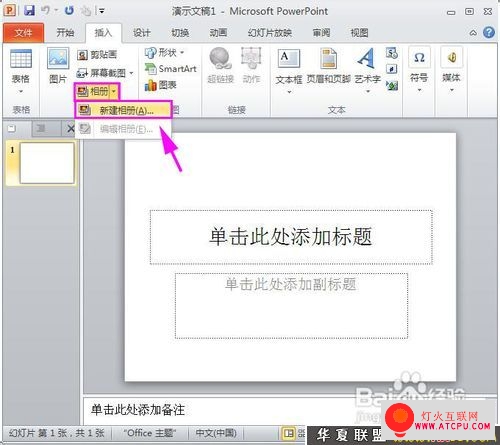
Task: Open PowerPoint Help question mark icon
Action: tap(489, 32)
